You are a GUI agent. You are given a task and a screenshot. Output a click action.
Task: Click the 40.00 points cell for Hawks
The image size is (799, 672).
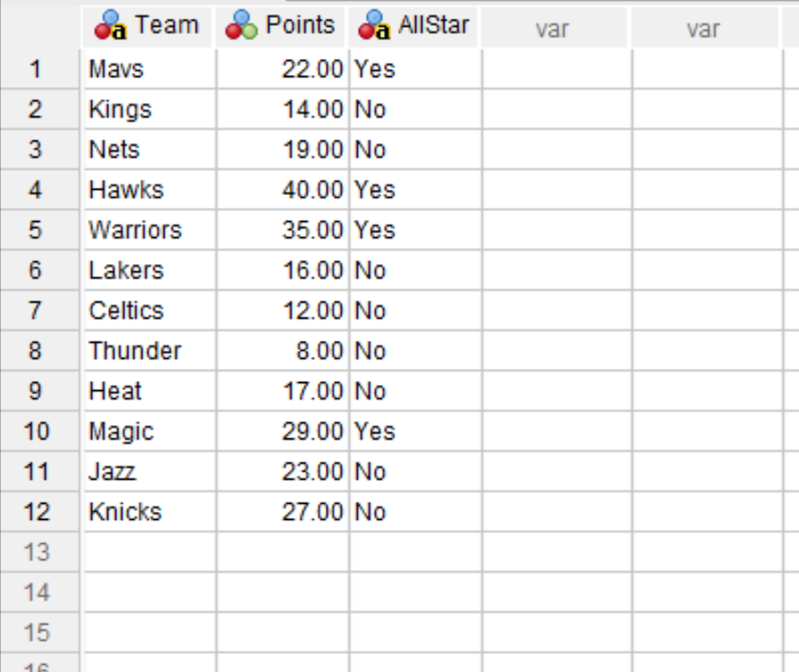283,190
